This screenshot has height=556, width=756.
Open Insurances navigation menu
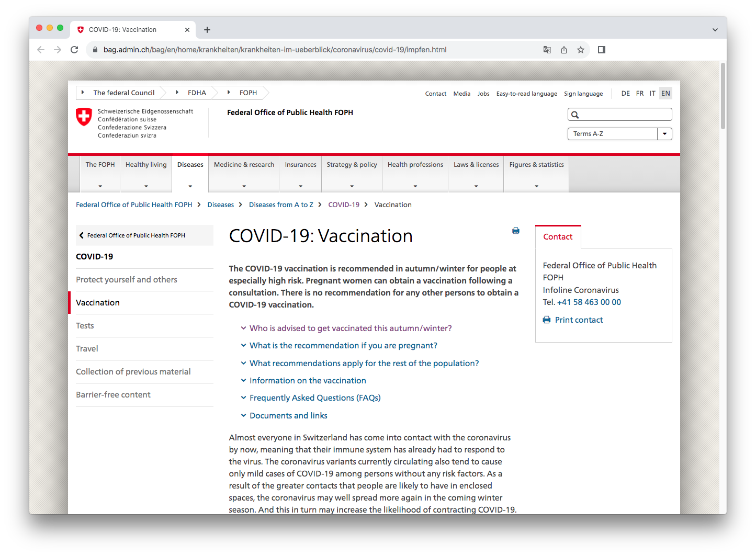click(300, 174)
